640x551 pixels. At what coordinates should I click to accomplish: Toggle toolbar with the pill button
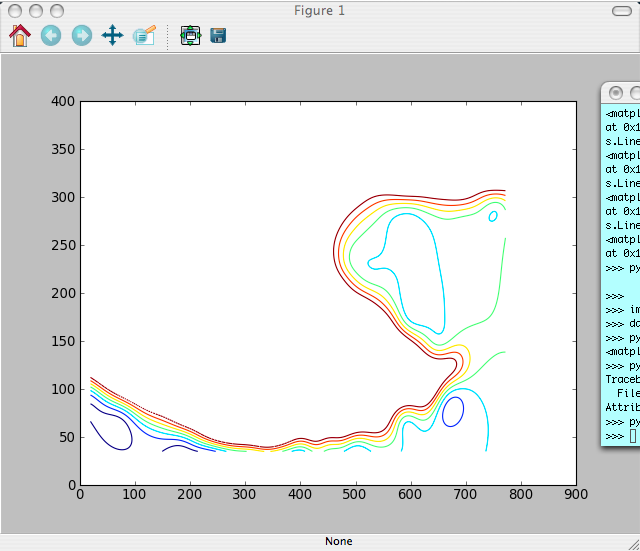[x=620, y=11]
